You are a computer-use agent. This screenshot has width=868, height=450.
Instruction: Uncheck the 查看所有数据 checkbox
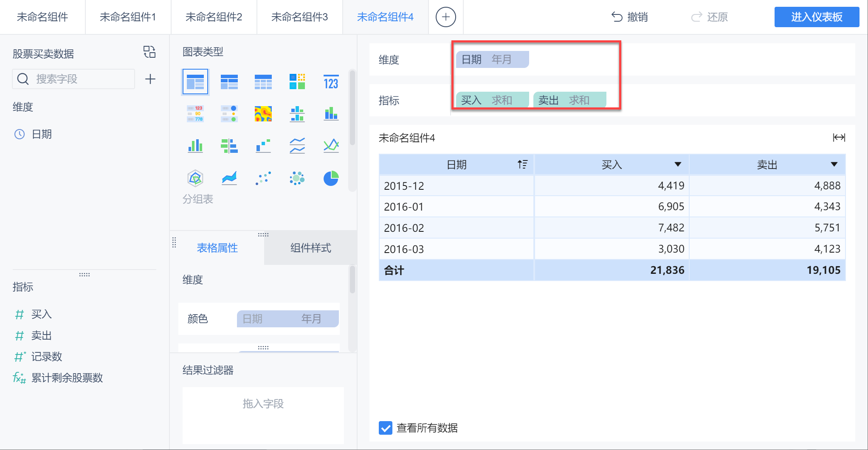[x=386, y=427]
